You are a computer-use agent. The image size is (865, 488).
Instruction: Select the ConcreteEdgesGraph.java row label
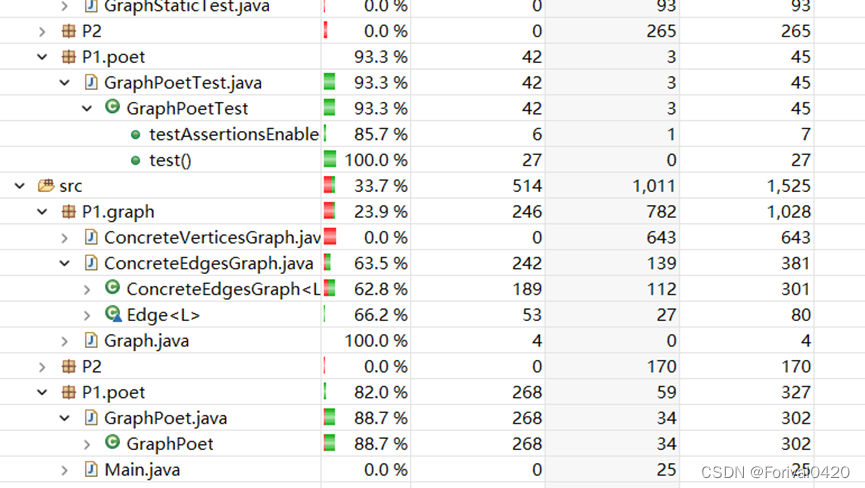pyautogui.click(x=209, y=264)
